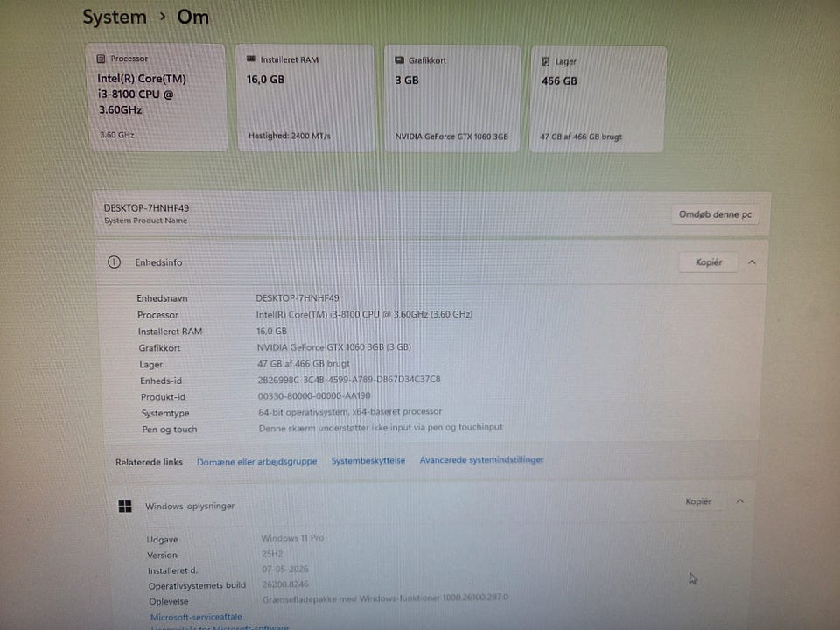
Task: Click the Installeret RAM memory icon
Action: click(251, 59)
